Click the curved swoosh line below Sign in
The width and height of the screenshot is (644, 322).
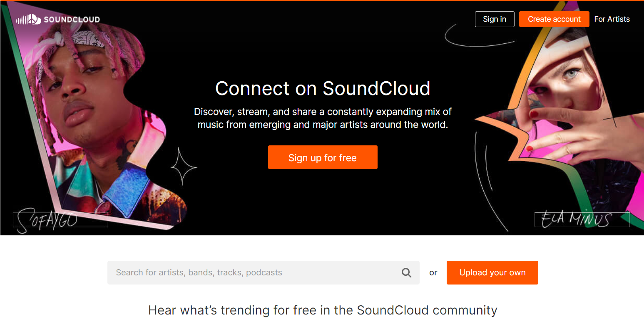(479, 36)
